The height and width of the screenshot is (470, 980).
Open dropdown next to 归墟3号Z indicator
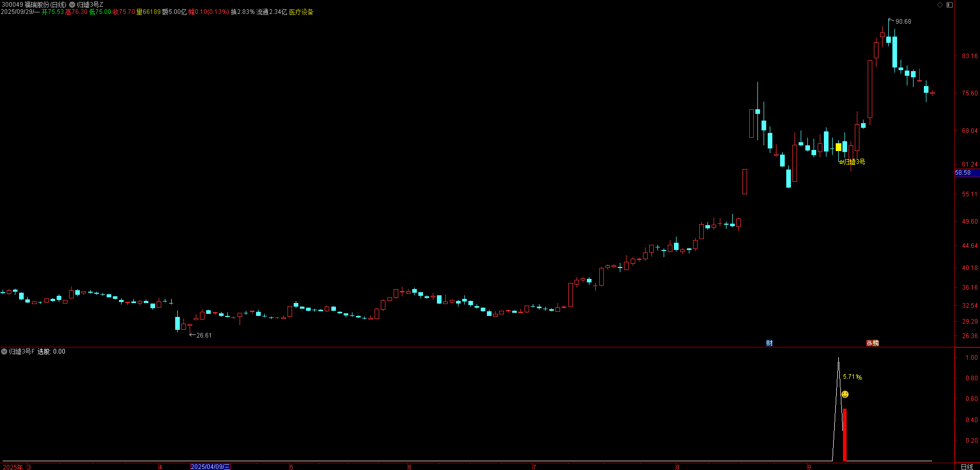73,5
